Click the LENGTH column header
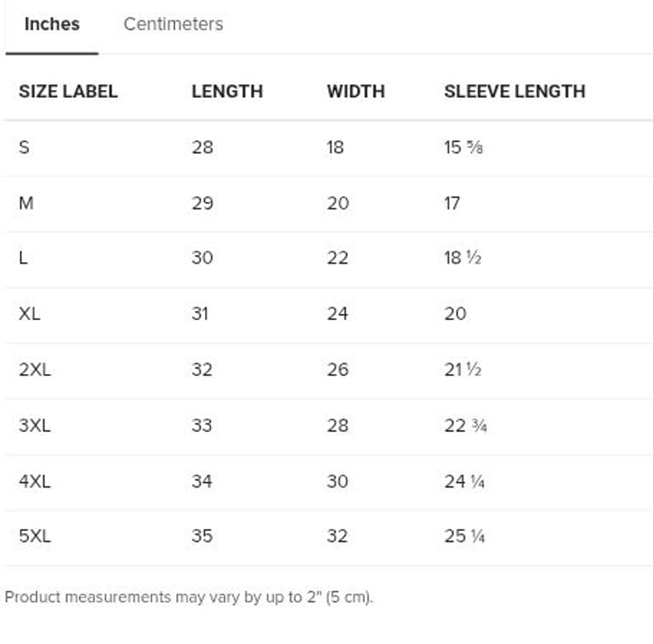The width and height of the screenshot is (653, 644). point(227,91)
